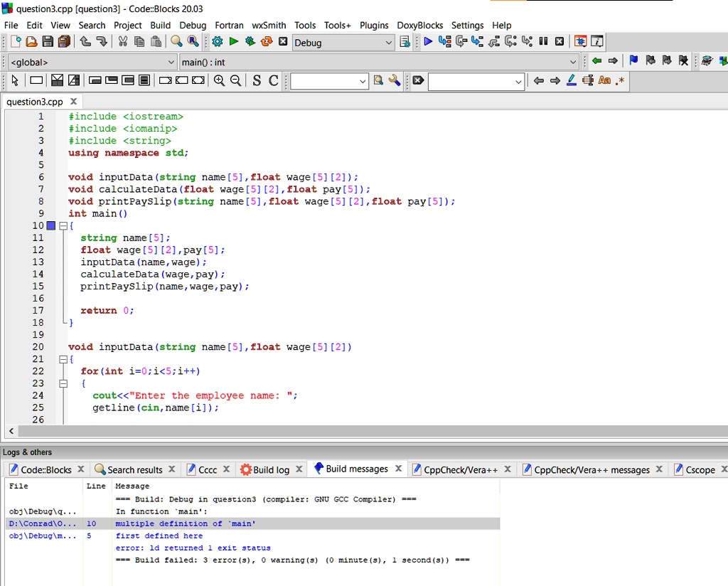728x586 pixels.
Task: Collapse inputData fold at line 21
Action: click(x=63, y=359)
